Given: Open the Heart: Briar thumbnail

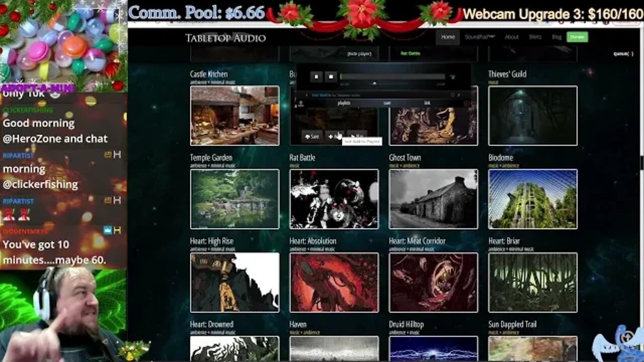Looking at the screenshot, I should tap(533, 283).
